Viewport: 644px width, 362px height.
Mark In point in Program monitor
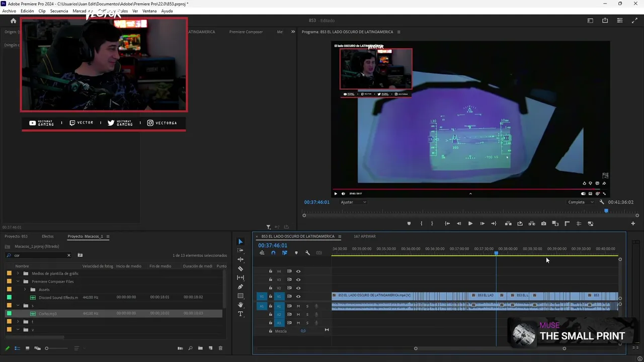(x=421, y=224)
